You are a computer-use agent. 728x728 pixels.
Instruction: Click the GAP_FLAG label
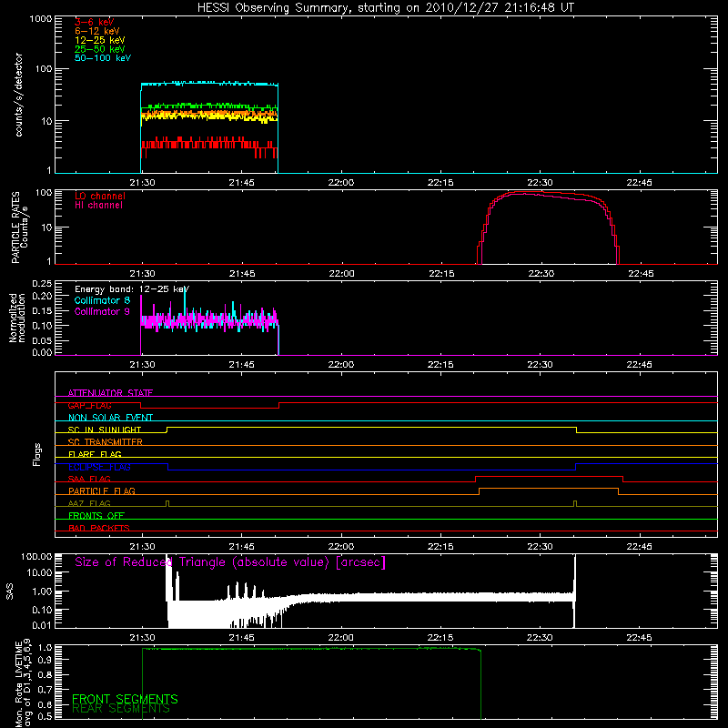(89, 405)
